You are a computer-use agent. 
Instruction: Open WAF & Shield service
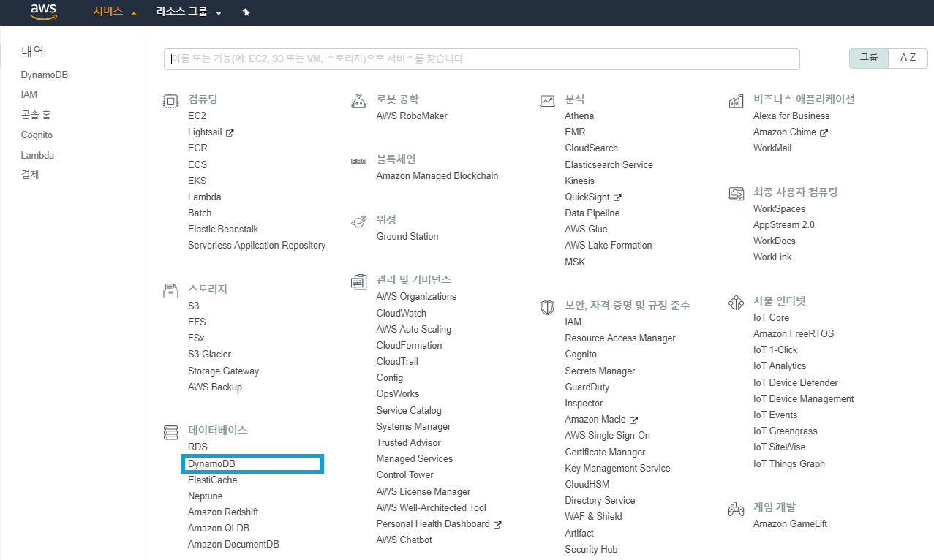(593, 517)
